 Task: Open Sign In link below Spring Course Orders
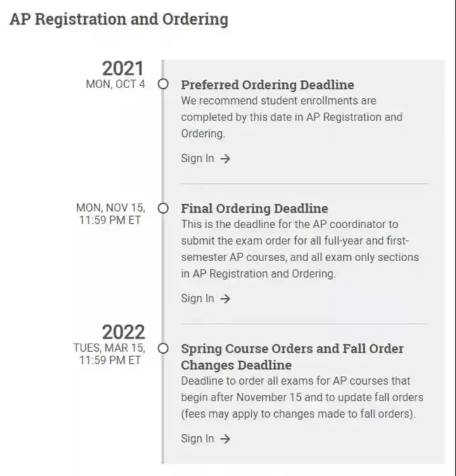click(205, 439)
